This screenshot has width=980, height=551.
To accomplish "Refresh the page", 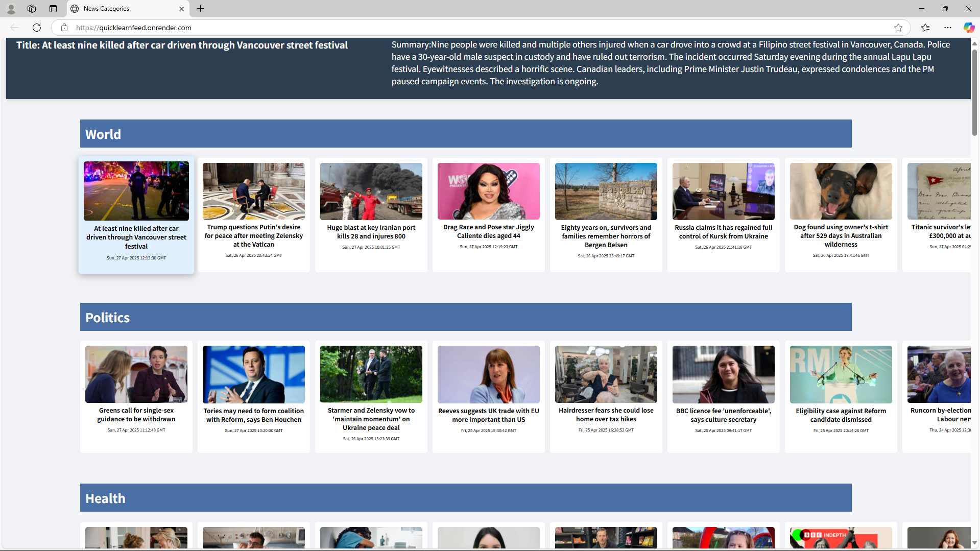I will coord(37,28).
